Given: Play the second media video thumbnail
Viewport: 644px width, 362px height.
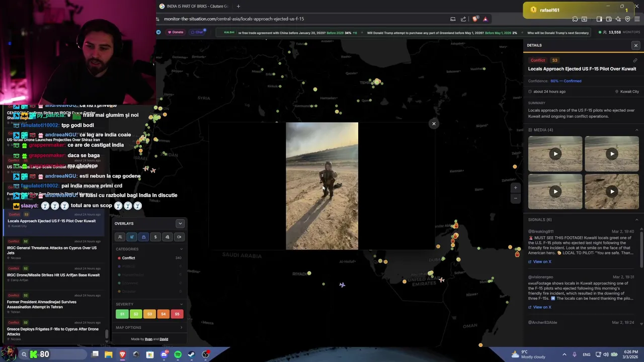Looking at the screenshot, I should point(612,154).
